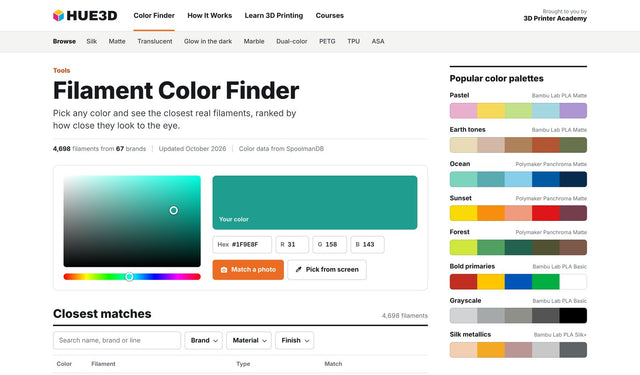Pick the dark gray swatch in Silk metallics

573,350
